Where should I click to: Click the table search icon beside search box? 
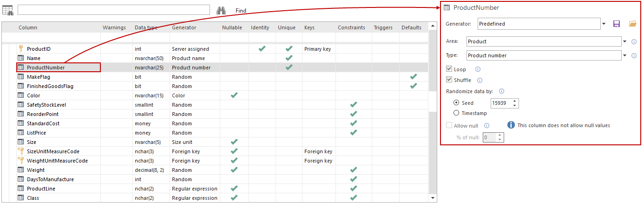pos(7,10)
